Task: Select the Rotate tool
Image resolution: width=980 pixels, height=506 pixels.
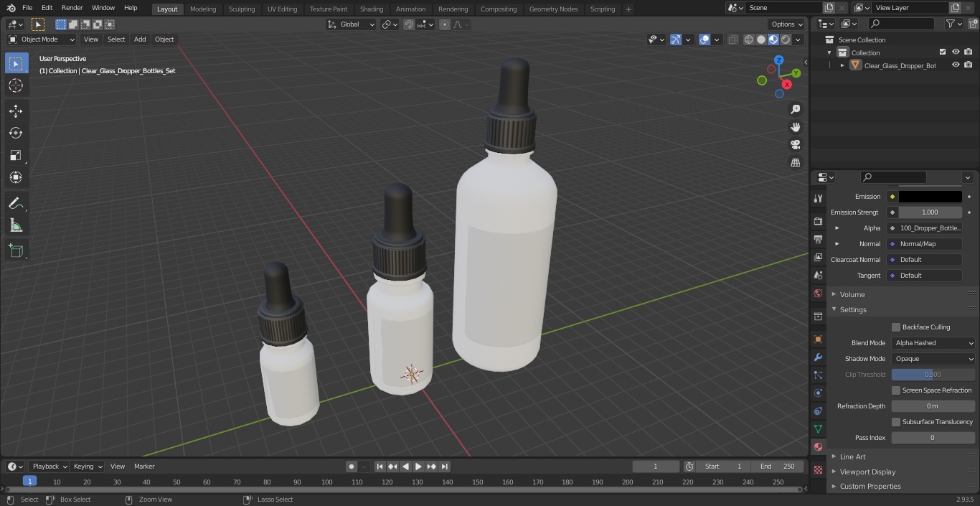Action: click(16, 133)
